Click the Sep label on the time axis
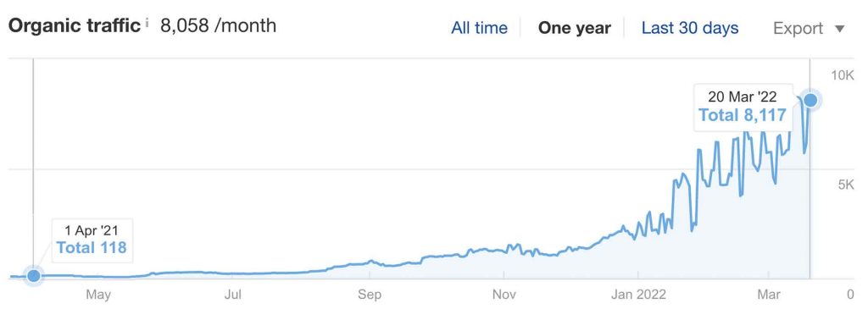Viewport: 868px width, 320px height. tap(370, 295)
